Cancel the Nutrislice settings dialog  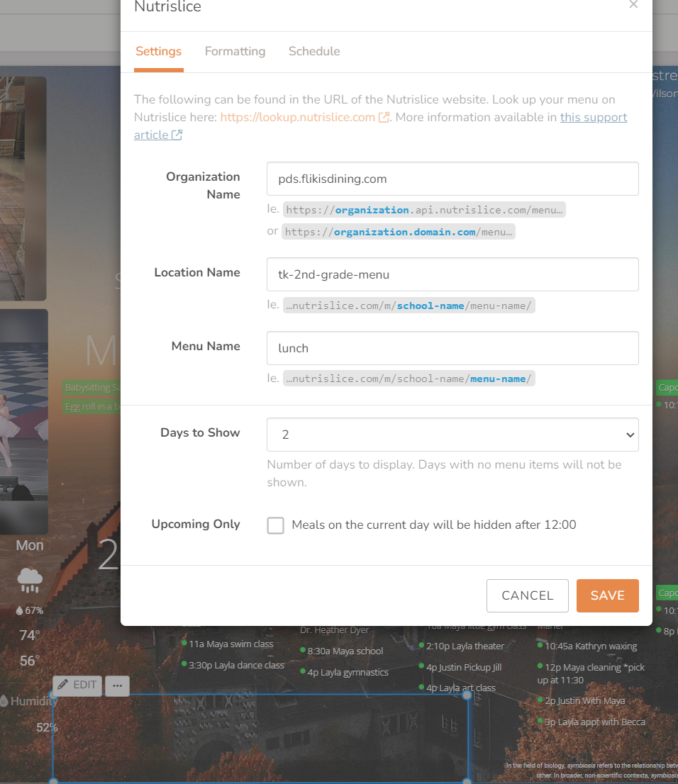(x=527, y=595)
